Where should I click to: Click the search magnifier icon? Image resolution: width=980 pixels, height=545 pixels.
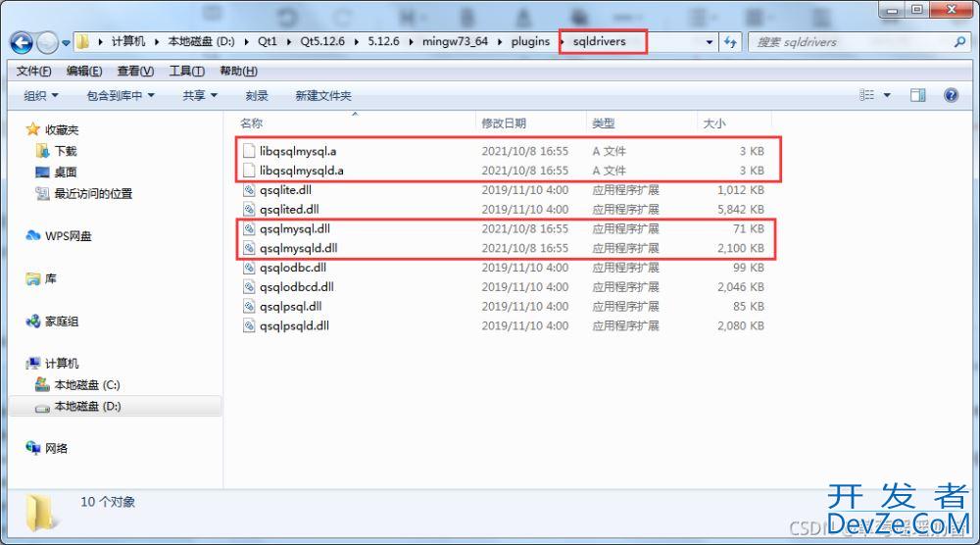tap(959, 42)
